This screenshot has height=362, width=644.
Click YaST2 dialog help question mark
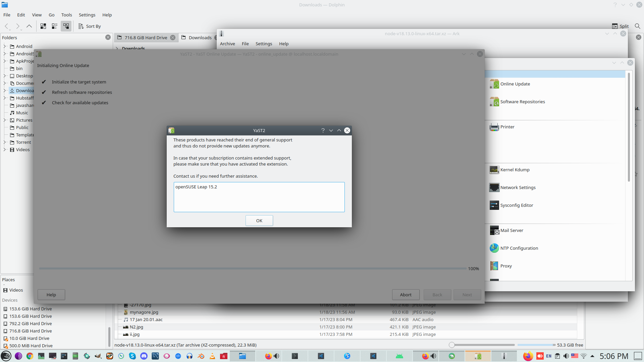(323, 130)
